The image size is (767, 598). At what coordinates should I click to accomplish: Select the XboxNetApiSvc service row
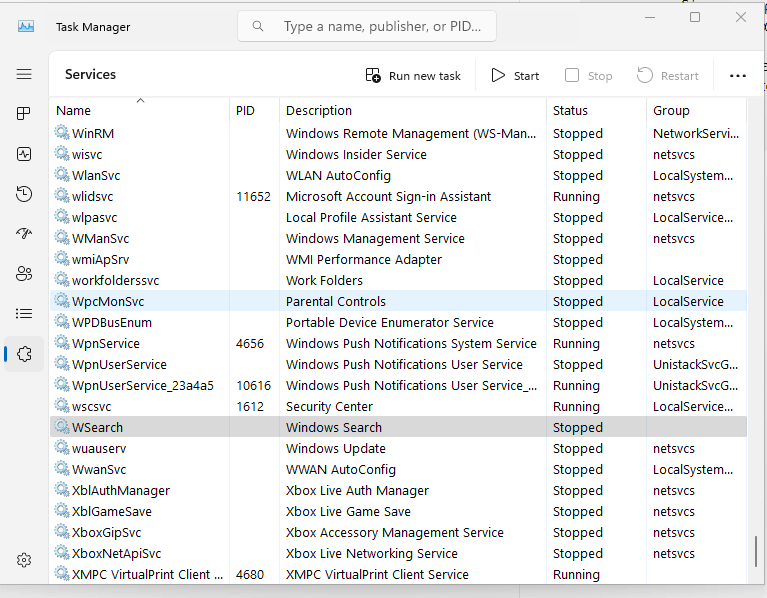point(398,554)
